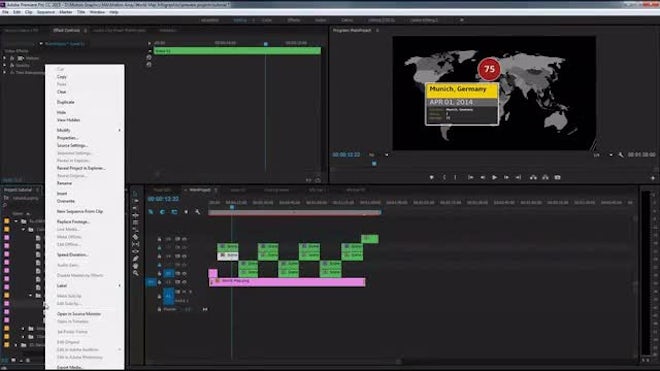Switch to the Effect Controls tab
Viewport: 660px width, 371px height.
(66, 30)
